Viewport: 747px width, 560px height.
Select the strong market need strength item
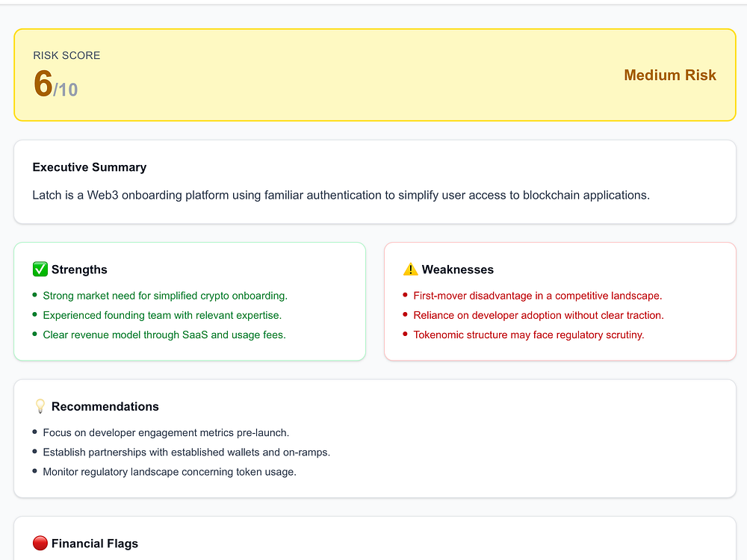(165, 296)
